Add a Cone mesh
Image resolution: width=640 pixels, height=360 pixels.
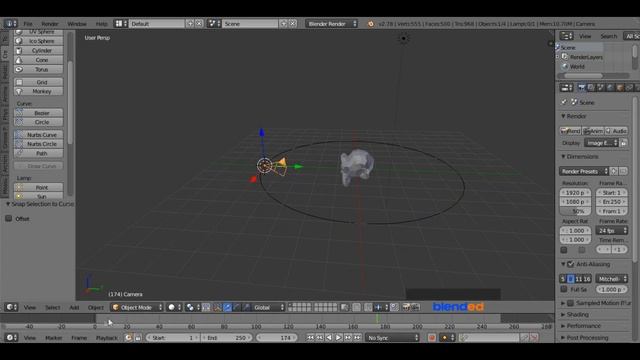pyautogui.click(x=38, y=60)
